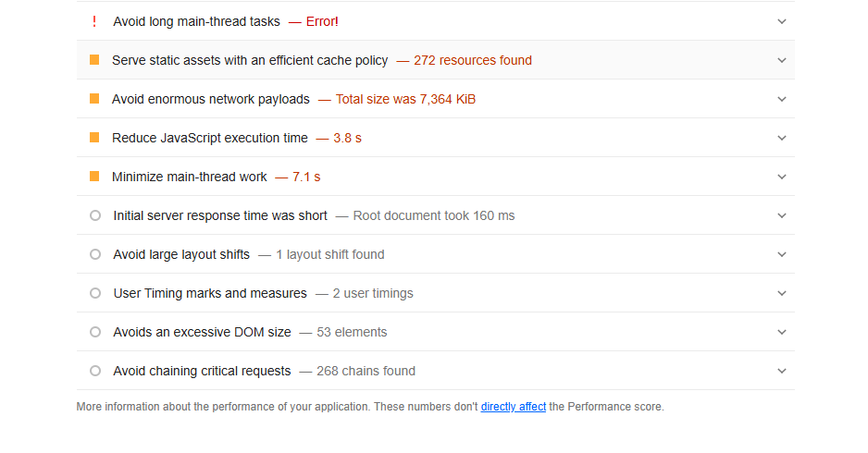The height and width of the screenshot is (453, 868).
Task: Expand chevron for efficient cache policy audit
Action: (x=782, y=60)
